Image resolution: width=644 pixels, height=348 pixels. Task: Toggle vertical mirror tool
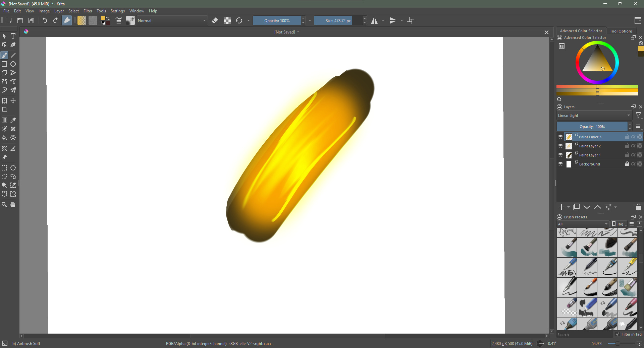393,20
